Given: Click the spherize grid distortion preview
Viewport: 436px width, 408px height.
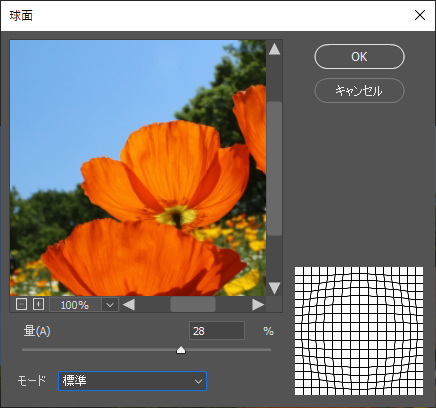Looking at the screenshot, I should pyautogui.click(x=359, y=331).
